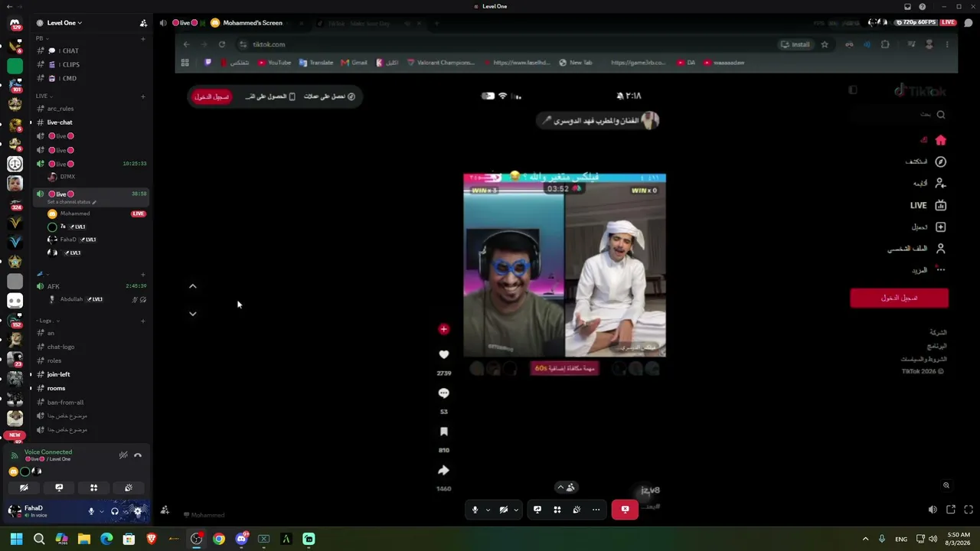Open the CLIPS text channel
This screenshot has width=980, height=551.
(x=90, y=64)
